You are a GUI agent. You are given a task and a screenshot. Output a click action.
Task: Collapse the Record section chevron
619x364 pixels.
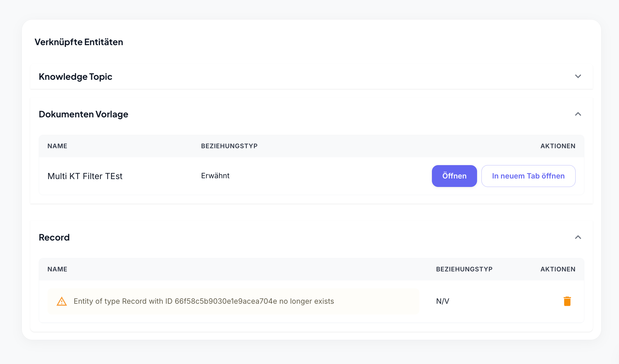point(578,237)
